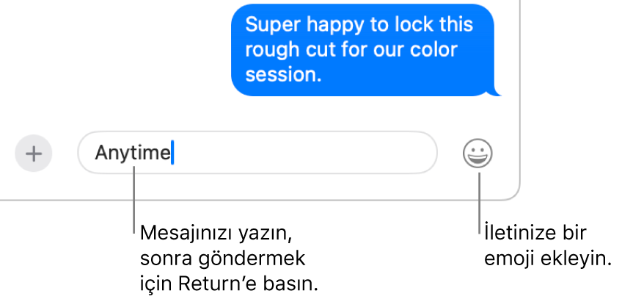
Task: Click the message text input field
Action: tap(257, 153)
